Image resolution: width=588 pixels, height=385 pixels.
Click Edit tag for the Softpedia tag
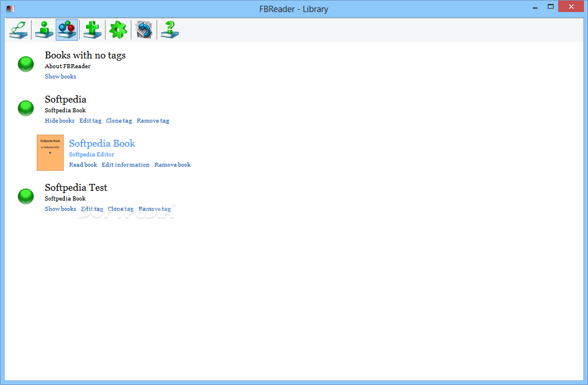click(91, 120)
